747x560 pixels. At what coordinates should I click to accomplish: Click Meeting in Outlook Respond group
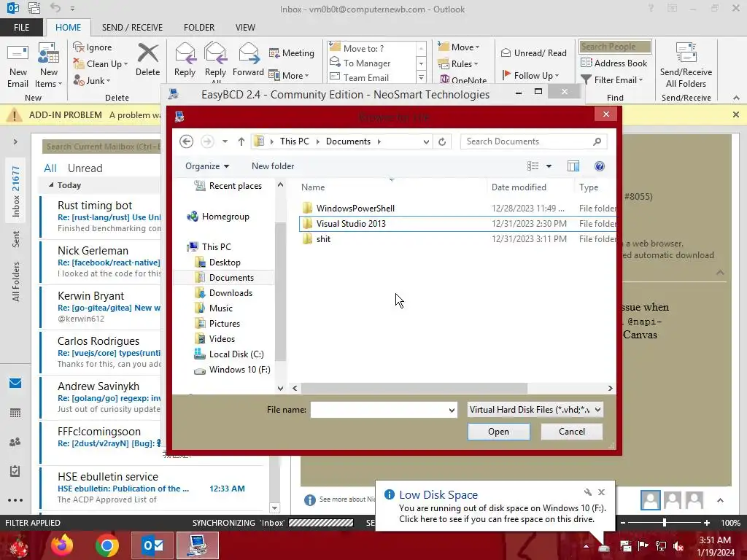[x=292, y=52]
